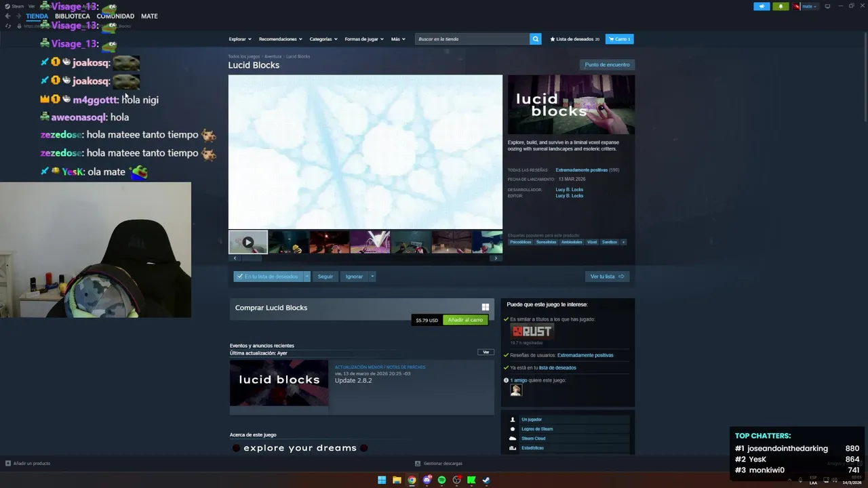This screenshot has width=868, height=488.
Task: Switch to the COMUNIDAD tab
Action: tap(115, 16)
